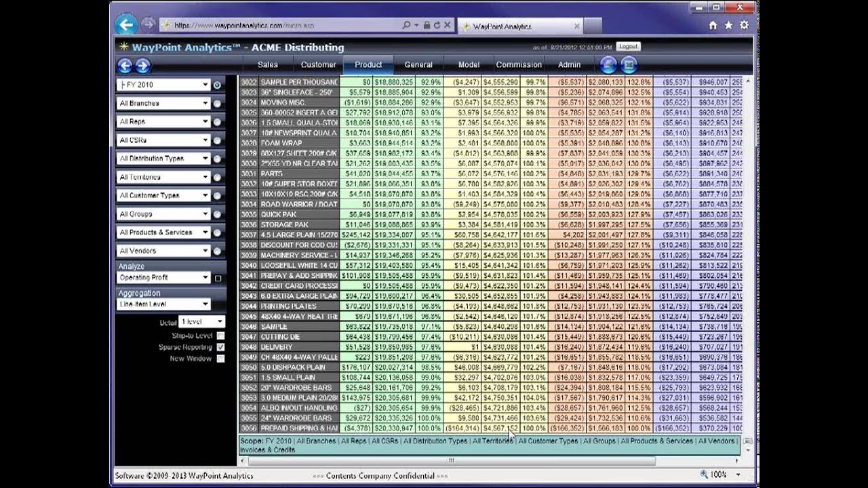Open the All Branches dropdown
This screenshot has height=488, width=868.
tap(163, 103)
